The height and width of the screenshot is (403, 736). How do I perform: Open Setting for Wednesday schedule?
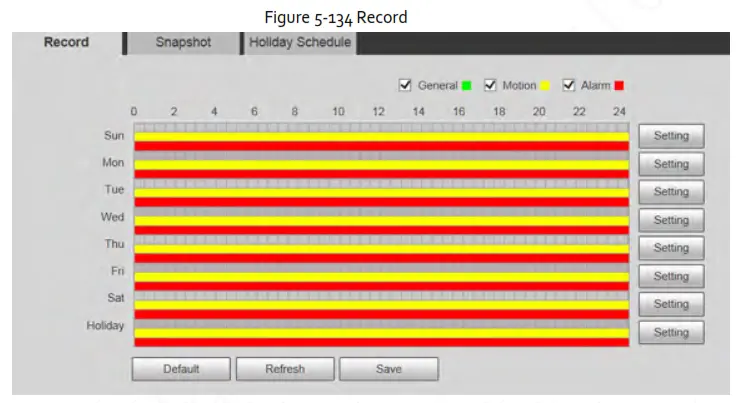(671, 220)
